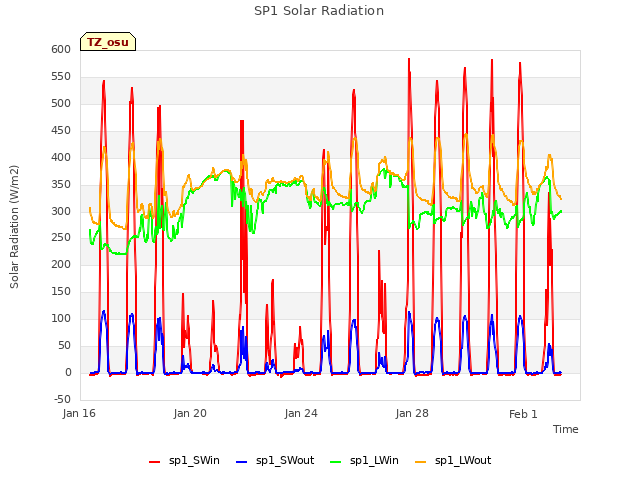Click the SP1 Solar Radiation chart title
640x480 pixels.
[x=319, y=11]
